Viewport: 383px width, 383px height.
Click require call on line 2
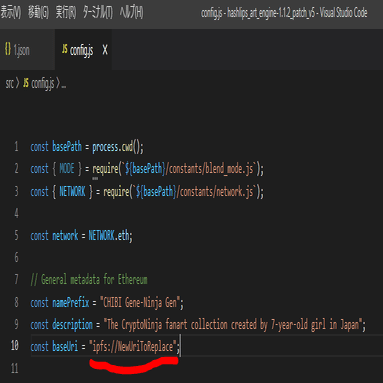(105, 169)
